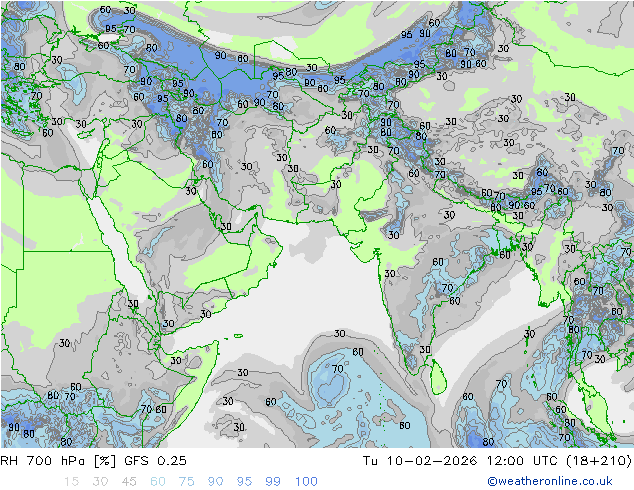
Task: Select the legend value 45
Action: point(129,481)
